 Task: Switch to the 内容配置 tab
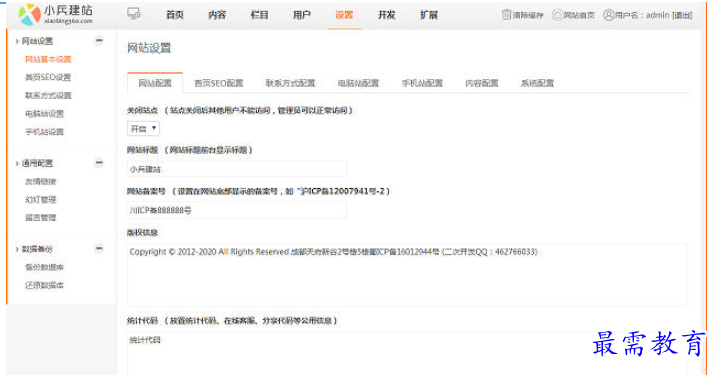[482, 83]
